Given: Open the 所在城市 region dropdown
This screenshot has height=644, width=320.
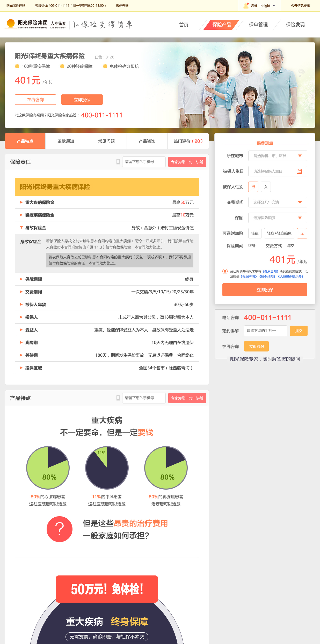Looking at the screenshot, I should click(278, 156).
